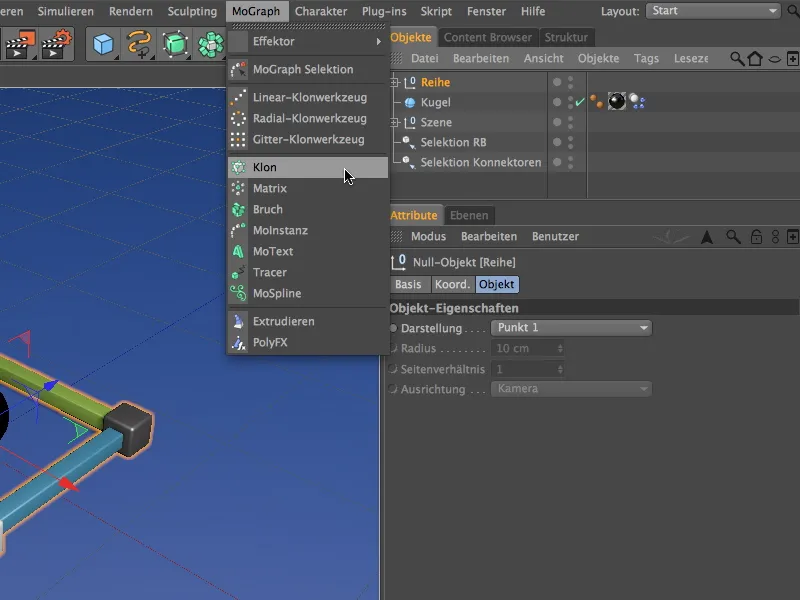
Task: Toggle visibility dots for Selektion Konnektoren
Action: coord(570,162)
